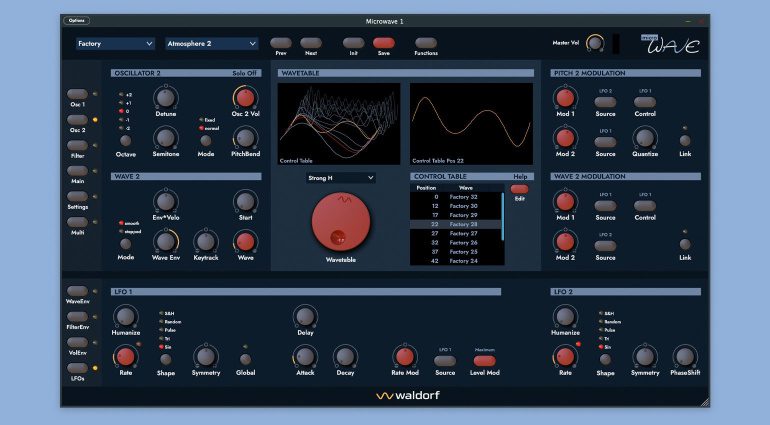Click the Control Table scrollbar

[x=502, y=216]
